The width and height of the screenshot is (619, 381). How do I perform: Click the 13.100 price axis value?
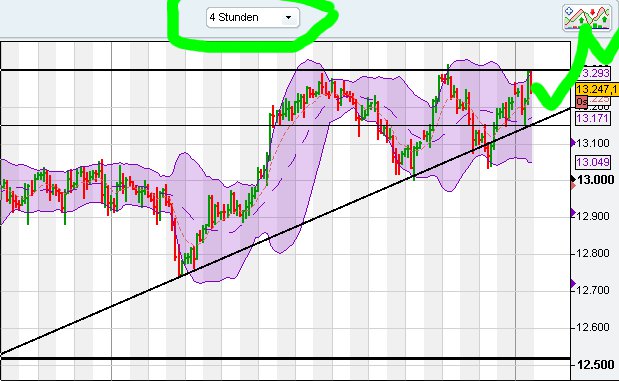593,143
